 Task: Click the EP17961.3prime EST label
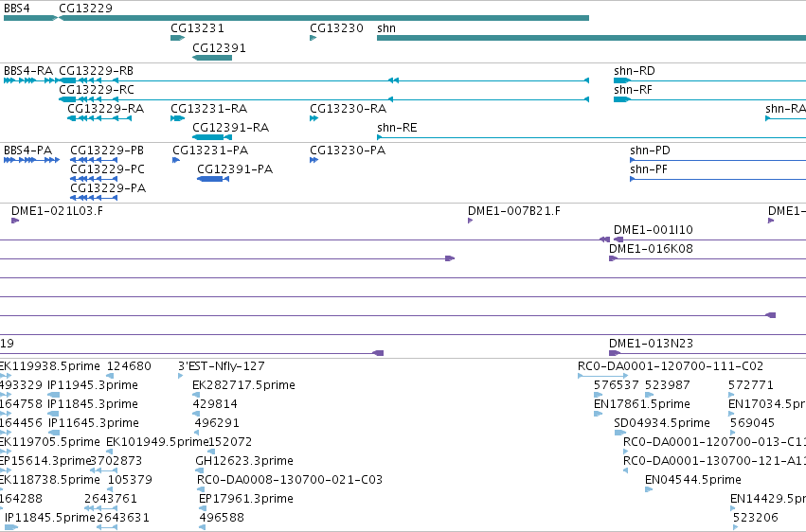point(246,499)
